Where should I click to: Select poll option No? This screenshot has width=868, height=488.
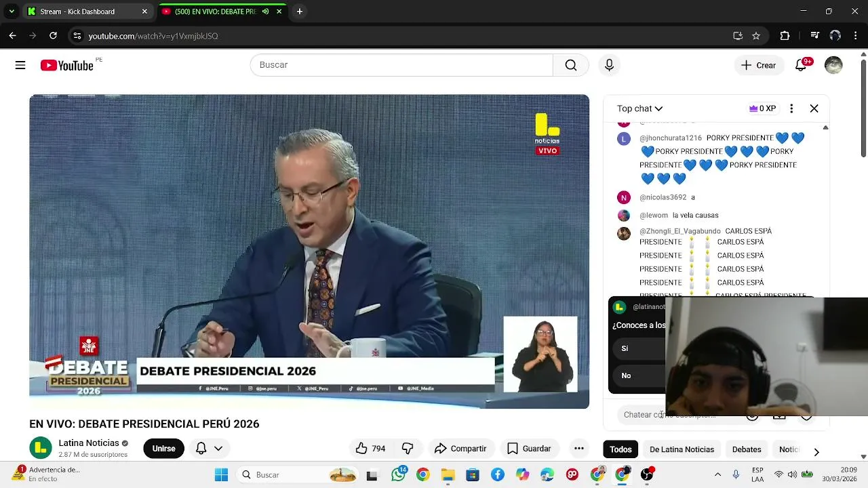click(x=638, y=375)
